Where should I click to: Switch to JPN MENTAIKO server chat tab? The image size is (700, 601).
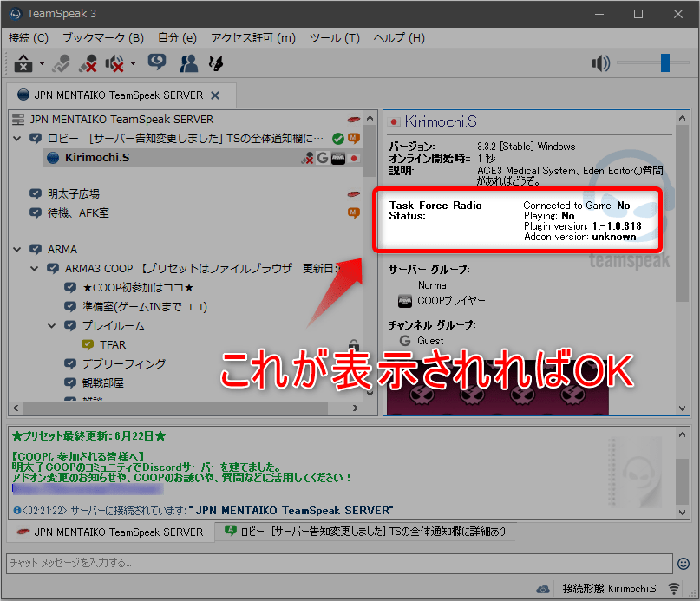click(110, 532)
